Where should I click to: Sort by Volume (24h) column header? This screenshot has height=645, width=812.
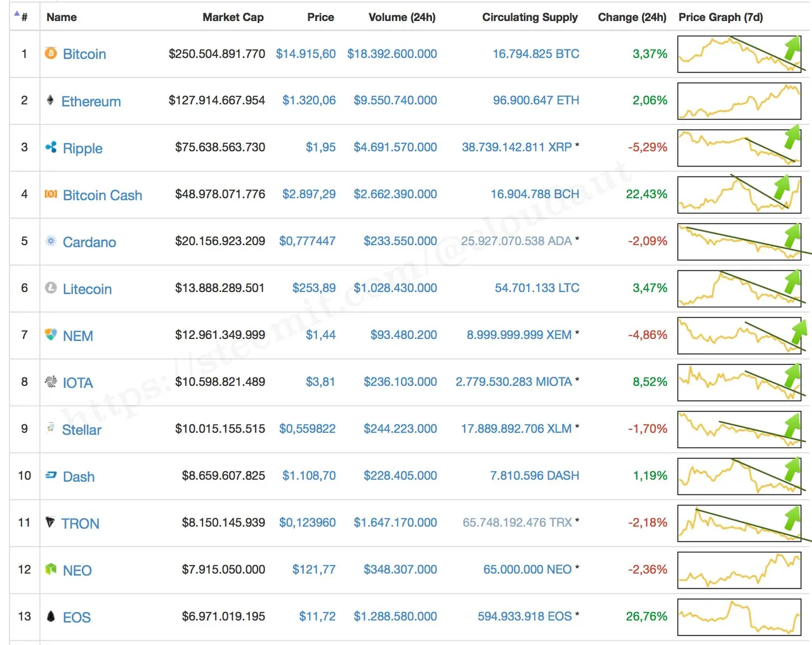402,17
